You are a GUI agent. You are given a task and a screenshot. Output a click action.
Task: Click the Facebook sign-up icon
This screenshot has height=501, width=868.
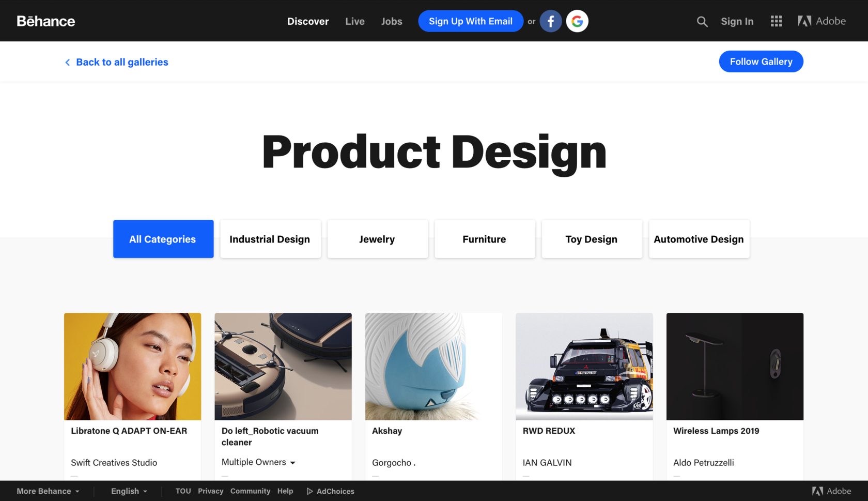[551, 21]
